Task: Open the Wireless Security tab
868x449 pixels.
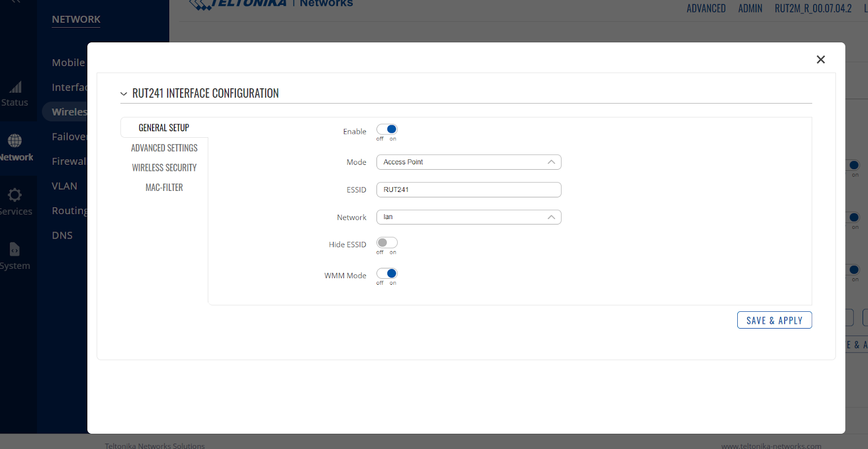Action: pos(164,168)
